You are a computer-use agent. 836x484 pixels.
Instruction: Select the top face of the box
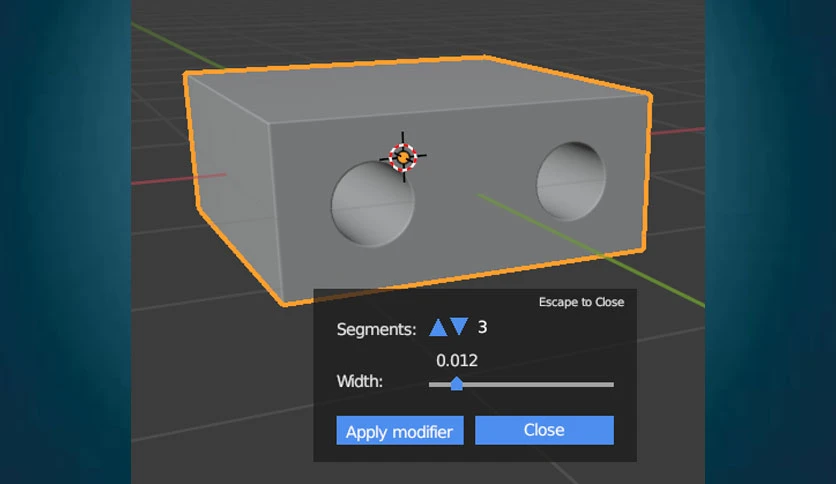[416, 88]
